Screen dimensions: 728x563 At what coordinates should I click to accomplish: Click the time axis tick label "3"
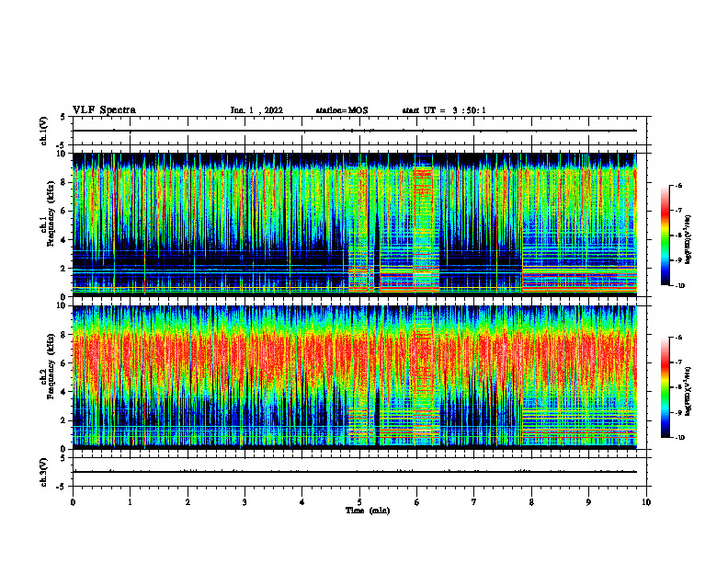tap(245, 502)
